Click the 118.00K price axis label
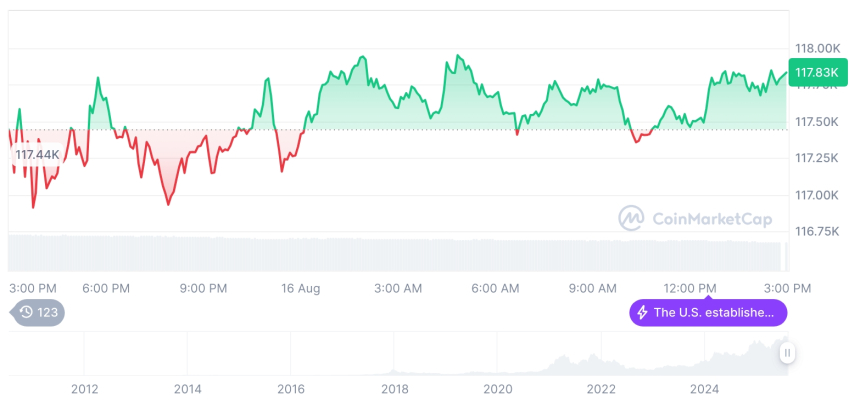The image size is (860, 401). (816, 48)
